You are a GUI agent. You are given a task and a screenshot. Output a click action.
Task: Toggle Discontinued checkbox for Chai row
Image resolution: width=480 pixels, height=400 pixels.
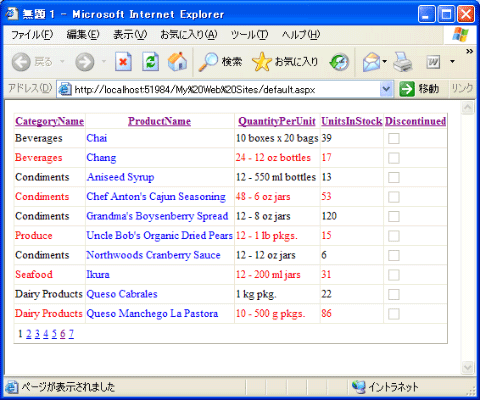point(394,138)
